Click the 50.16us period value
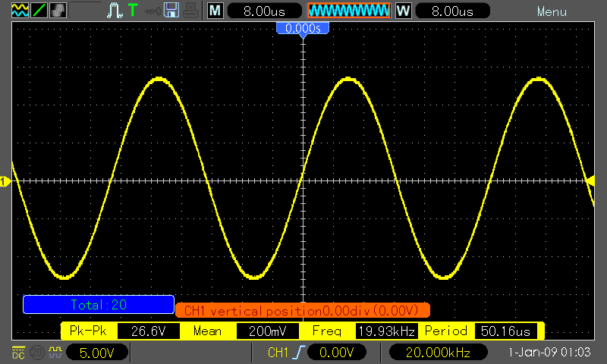The height and width of the screenshot is (364, 607). click(x=505, y=331)
